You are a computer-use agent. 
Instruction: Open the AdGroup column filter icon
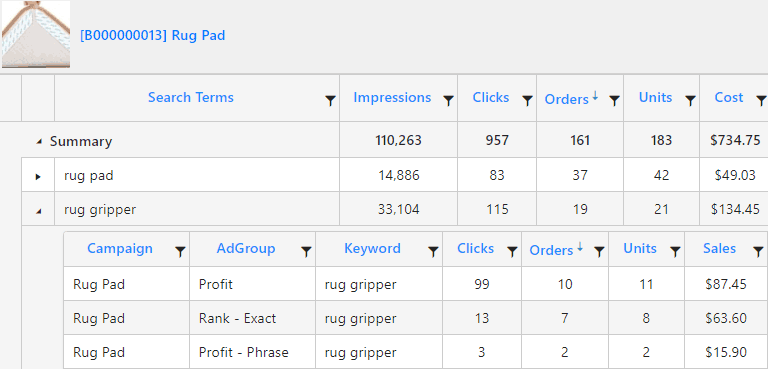(306, 252)
